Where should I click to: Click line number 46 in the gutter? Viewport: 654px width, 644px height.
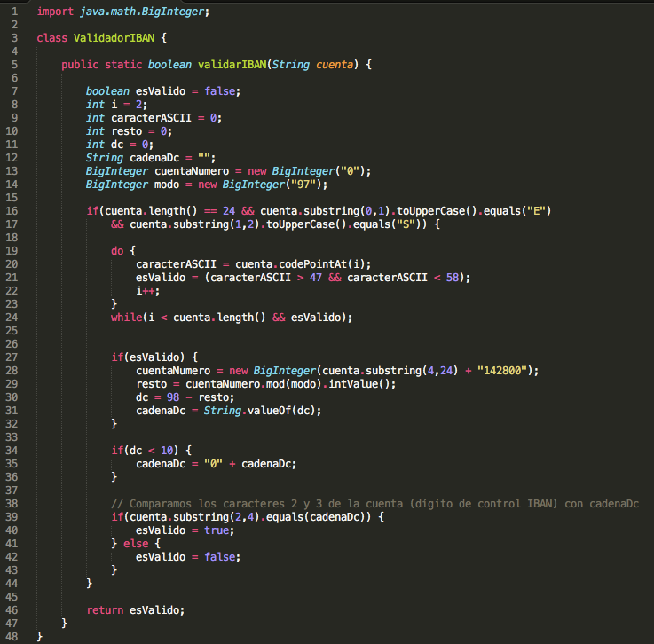tap(12, 610)
